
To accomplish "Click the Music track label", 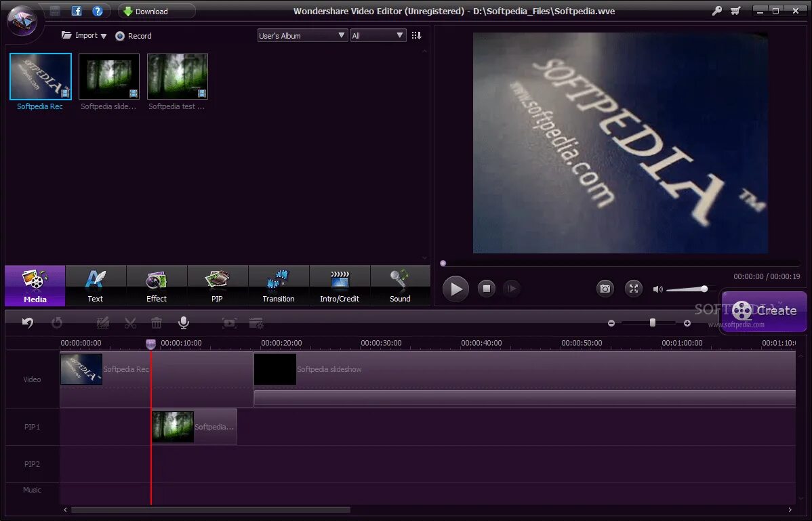I will [32, 490].
